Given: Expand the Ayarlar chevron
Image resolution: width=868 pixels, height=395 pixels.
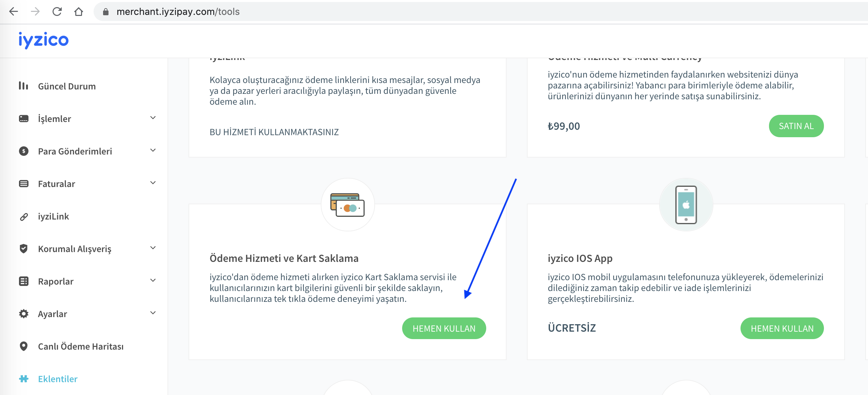Looking at the screenshot, I should pyautogui.click(x=153, y=313).
